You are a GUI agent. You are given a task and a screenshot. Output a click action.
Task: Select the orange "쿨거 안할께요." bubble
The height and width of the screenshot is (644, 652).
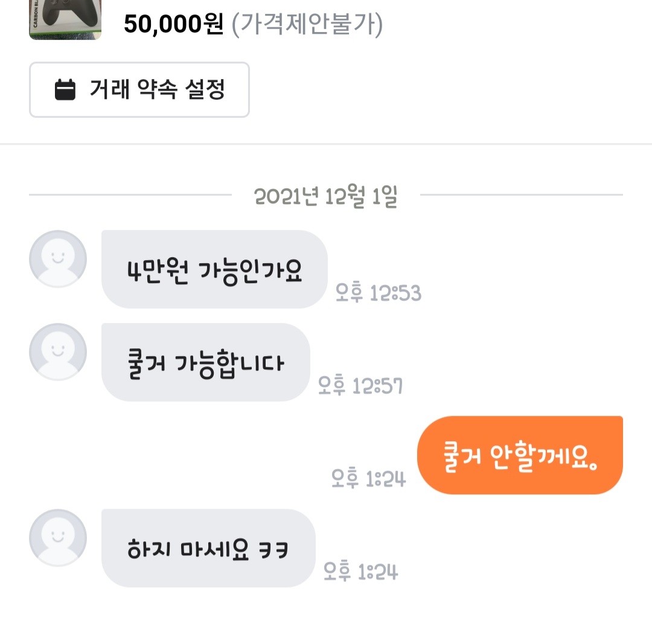pos(520,455)
